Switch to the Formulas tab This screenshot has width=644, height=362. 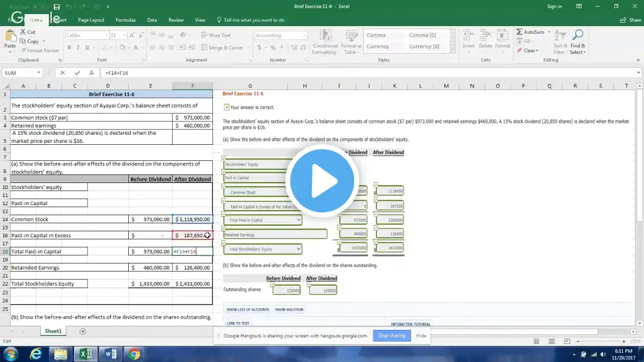click(x=125, y=20)
